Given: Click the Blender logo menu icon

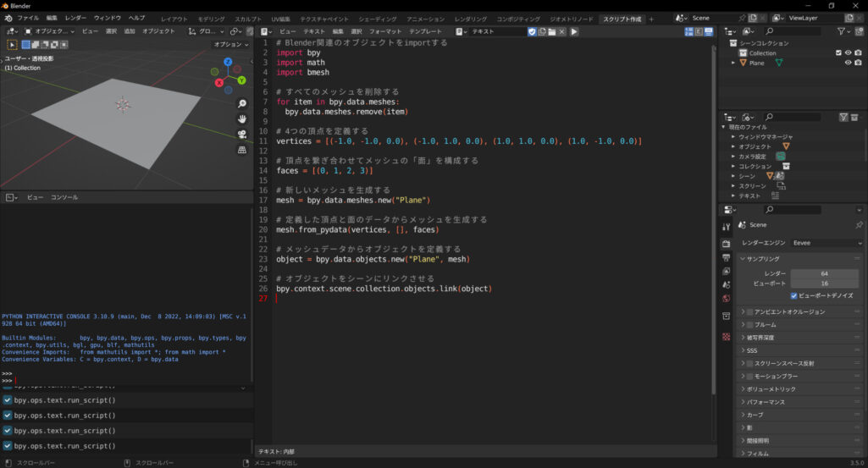Looking at the screenshot, I should (8, 19).
